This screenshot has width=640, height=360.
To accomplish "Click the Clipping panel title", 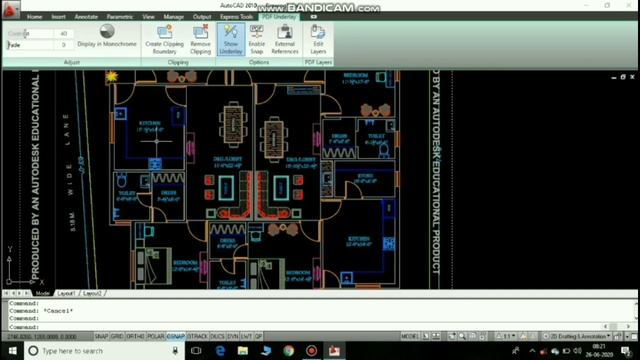I will click(178, 62).
